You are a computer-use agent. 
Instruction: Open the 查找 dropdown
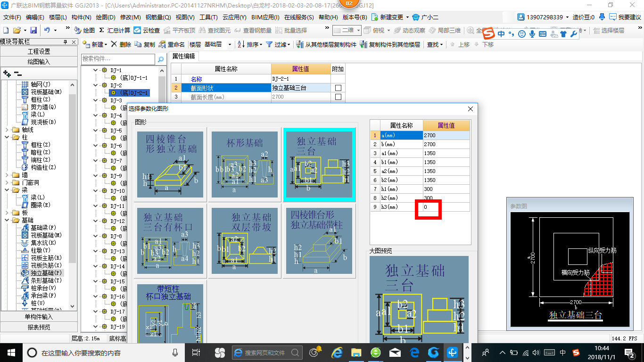435,44
